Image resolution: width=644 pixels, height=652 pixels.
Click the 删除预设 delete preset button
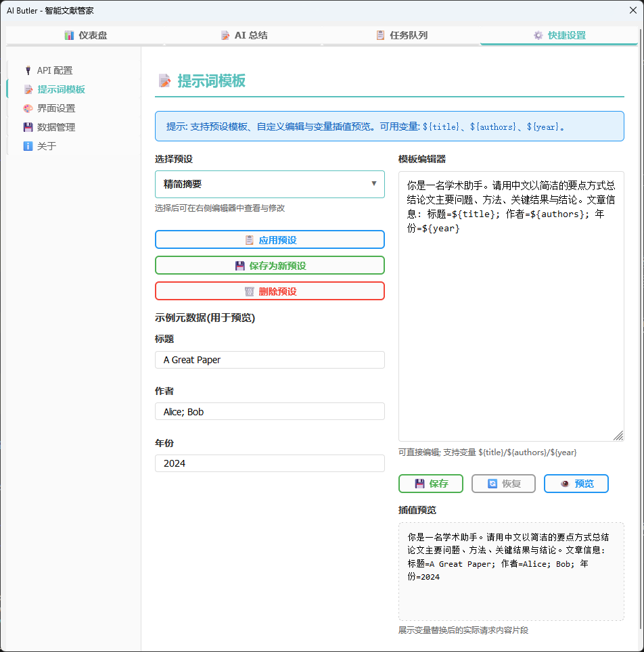click(x=270, y=292)
